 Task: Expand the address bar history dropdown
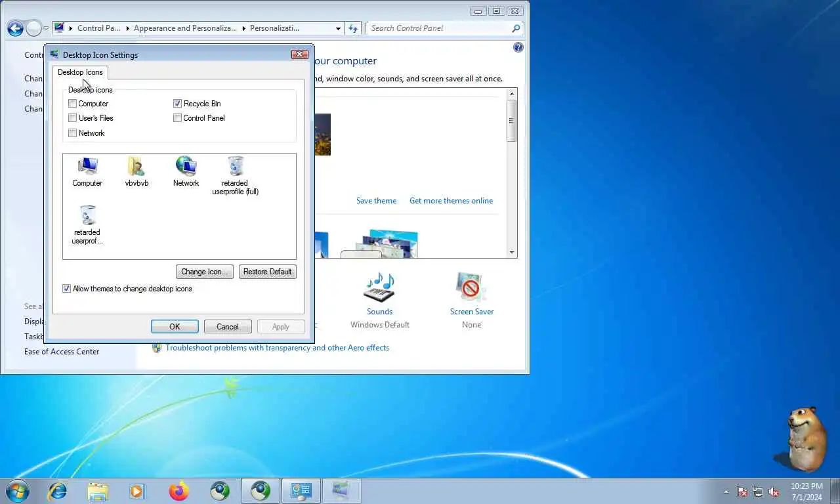click(x=339, y=28)
